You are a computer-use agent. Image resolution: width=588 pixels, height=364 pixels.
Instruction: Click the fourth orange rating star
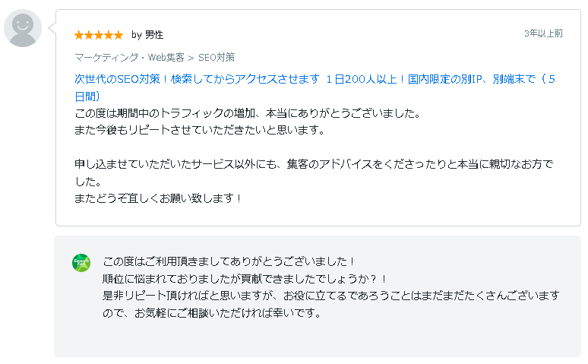[109, 35]
